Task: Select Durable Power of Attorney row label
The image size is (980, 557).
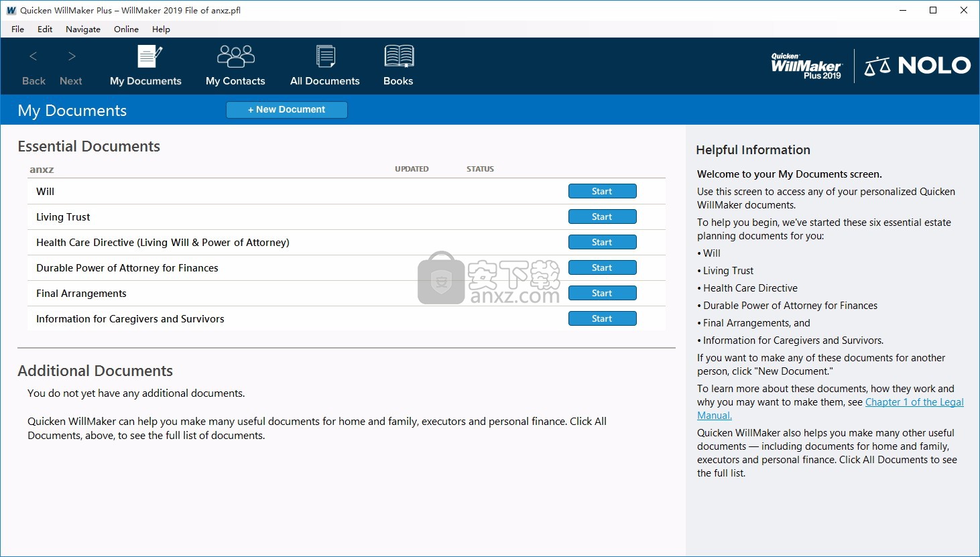Action: (127, 268)
